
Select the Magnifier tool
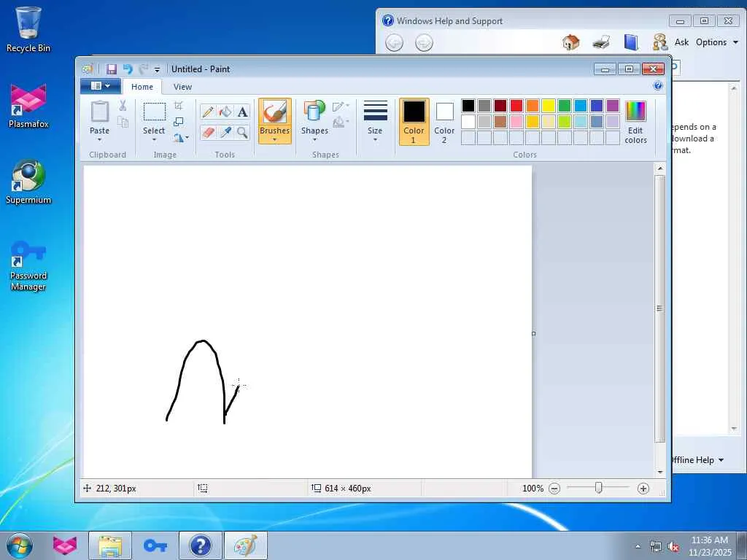point(242,133)
